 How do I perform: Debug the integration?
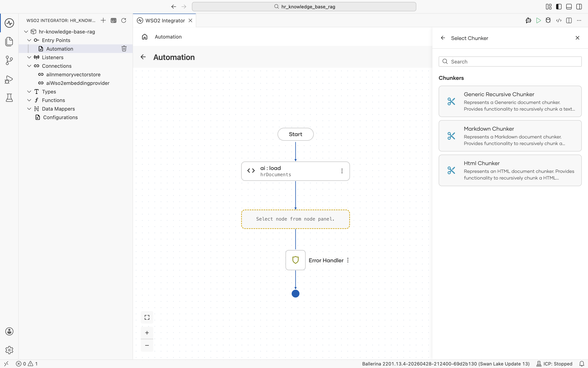click(x=548, y=20)
